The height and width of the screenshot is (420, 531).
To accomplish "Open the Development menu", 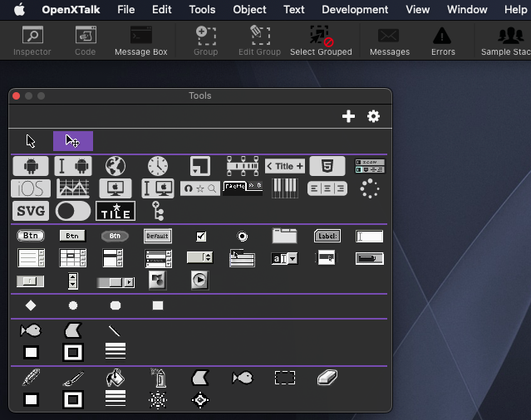I will pos(355,9).
